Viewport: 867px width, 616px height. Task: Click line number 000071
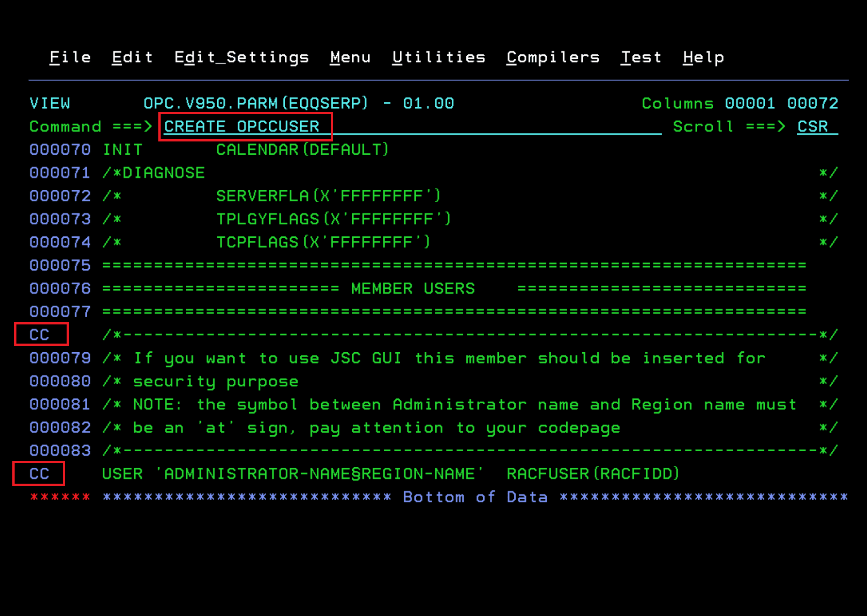pos(60,173)
